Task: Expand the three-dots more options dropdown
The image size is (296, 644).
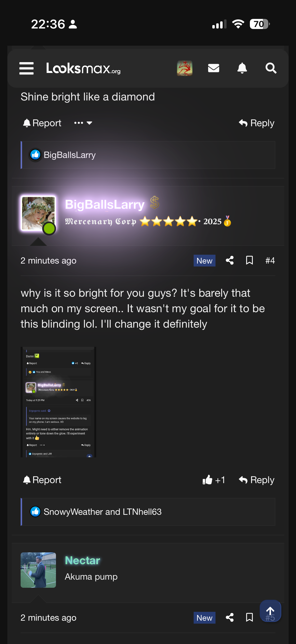Action: click(x=83, y=123)
